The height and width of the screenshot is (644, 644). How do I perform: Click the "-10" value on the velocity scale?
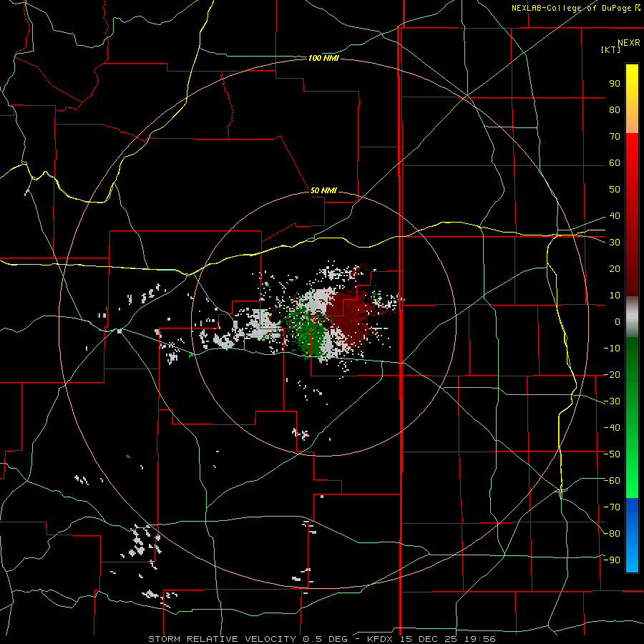pos(612,348)
